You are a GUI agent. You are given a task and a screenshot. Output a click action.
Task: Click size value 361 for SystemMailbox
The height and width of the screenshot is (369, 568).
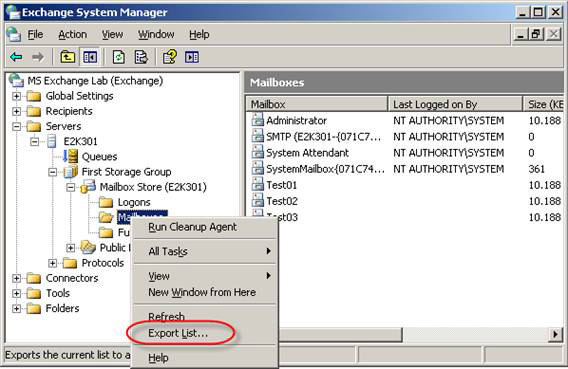(x=536, y=169)
